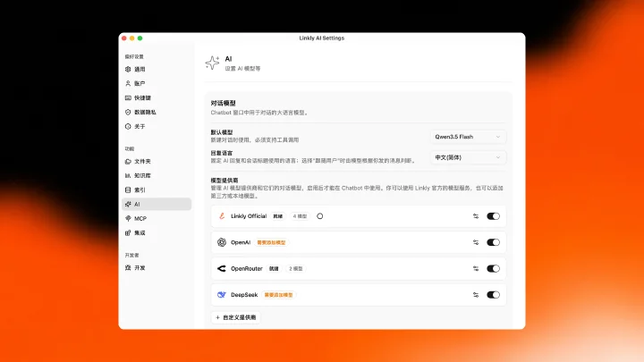Click the DeepSeek whale logo icon
644x362 pixels.
[222, 295]
